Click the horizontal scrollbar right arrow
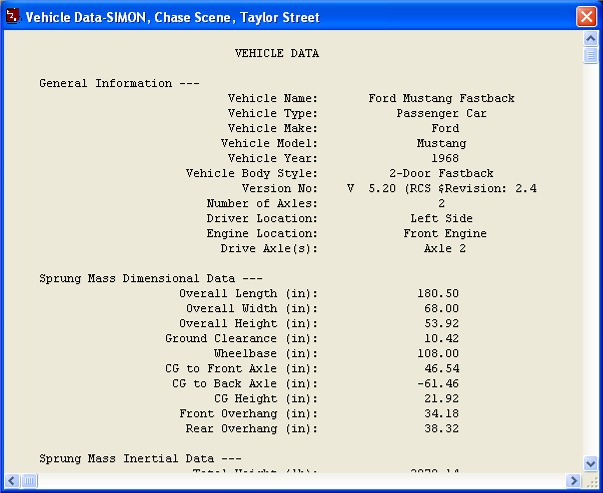 (575, 481)
